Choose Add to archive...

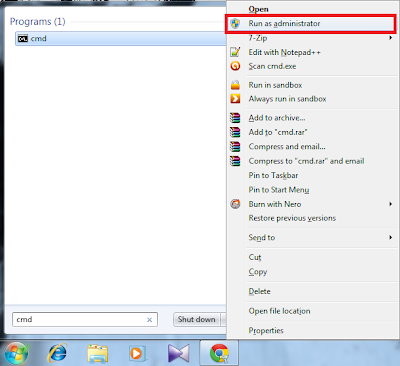coord(277,118)
